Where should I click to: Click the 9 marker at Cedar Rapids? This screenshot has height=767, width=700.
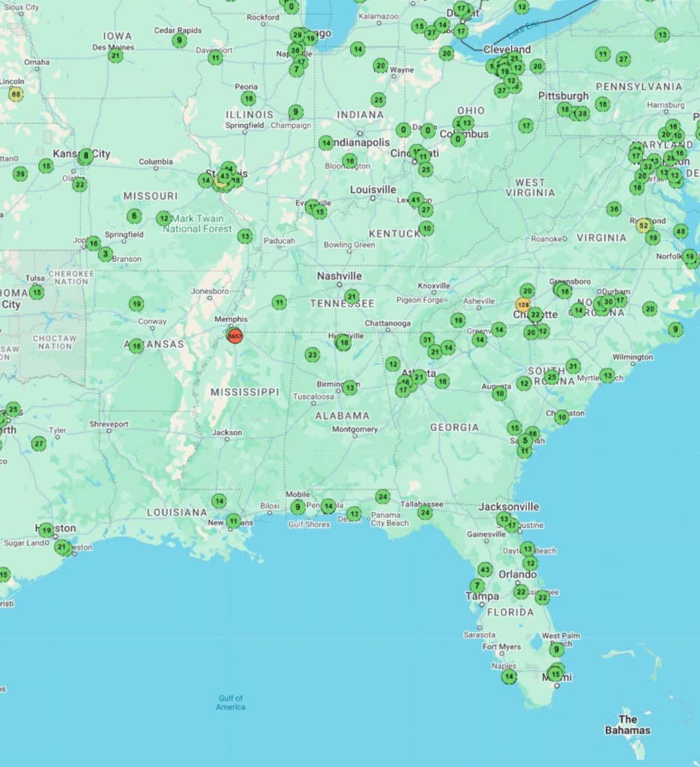(179, 40)
